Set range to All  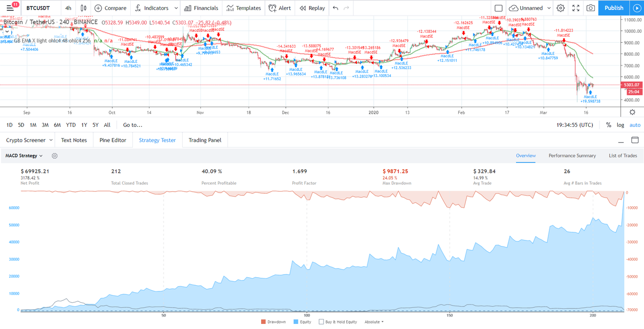pyautogui.click(x=107, y=125)
